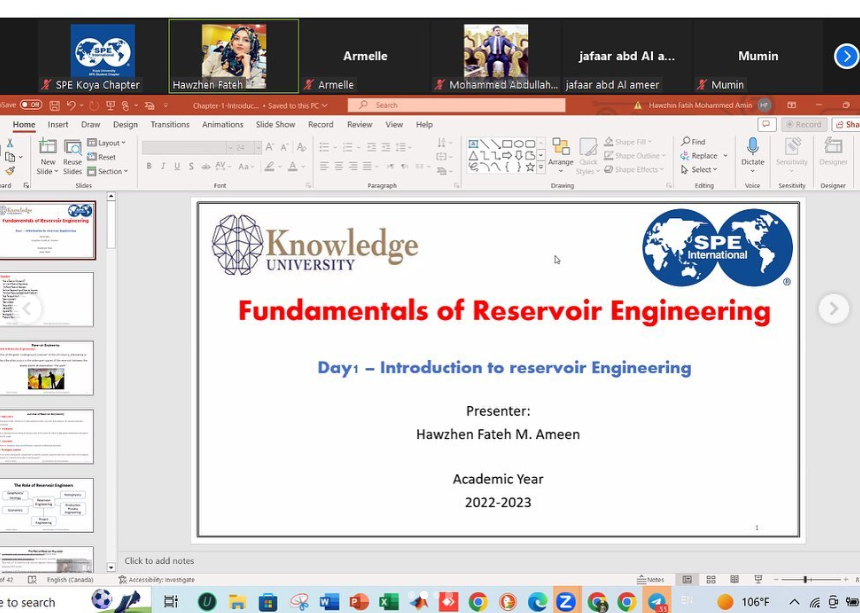Click the PowerPoint search box
Image resolution: width=860 pixels, height=613 pixels.
point(456,105)
